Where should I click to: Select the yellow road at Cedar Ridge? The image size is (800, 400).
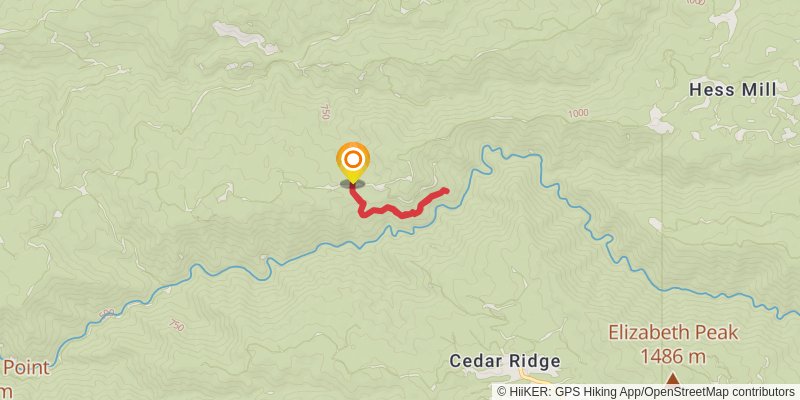533,378
